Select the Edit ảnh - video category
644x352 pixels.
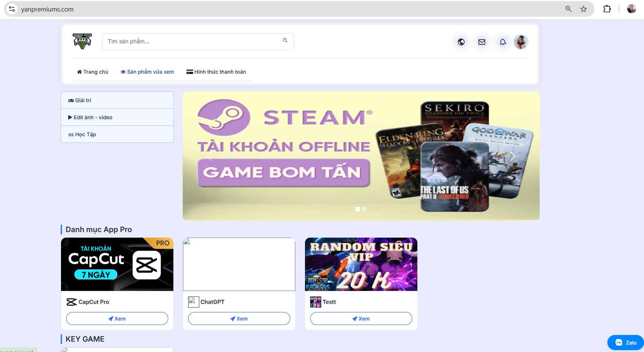pyautogui.click(x=117, y=117)
